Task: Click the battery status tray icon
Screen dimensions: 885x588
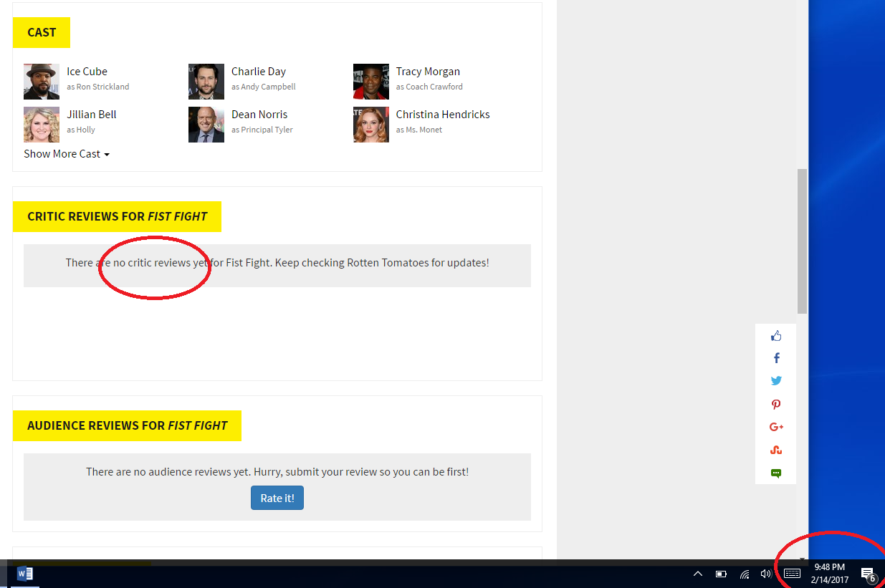Action: click(721, 574)
